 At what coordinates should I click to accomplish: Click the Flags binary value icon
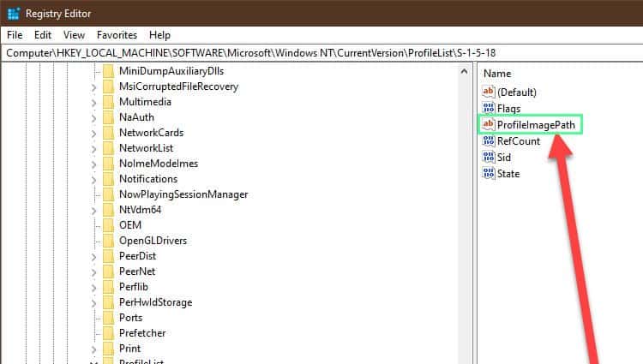[489, 108]
